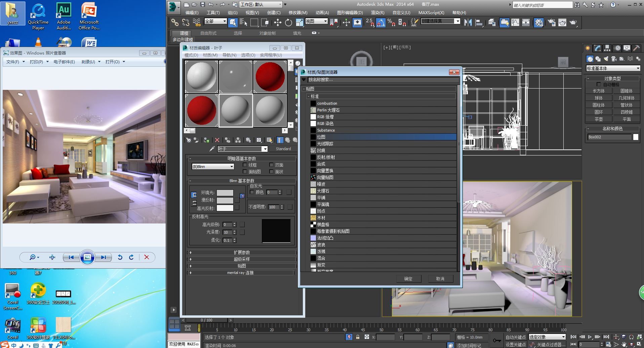The image size is (644, 348).
Task: Tick the 自动栅格 checkbox
Action: [x=599, y=84]
